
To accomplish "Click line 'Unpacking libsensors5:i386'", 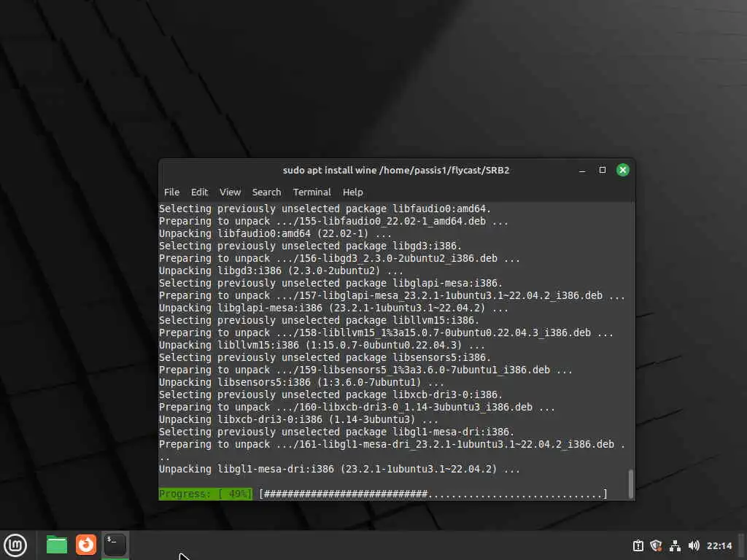I will coord(301,382).
